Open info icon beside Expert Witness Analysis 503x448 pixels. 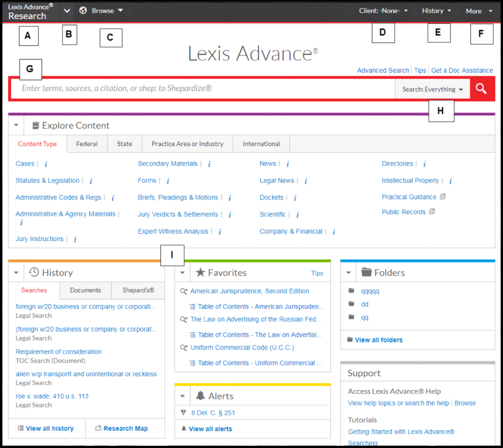[220, 232]
